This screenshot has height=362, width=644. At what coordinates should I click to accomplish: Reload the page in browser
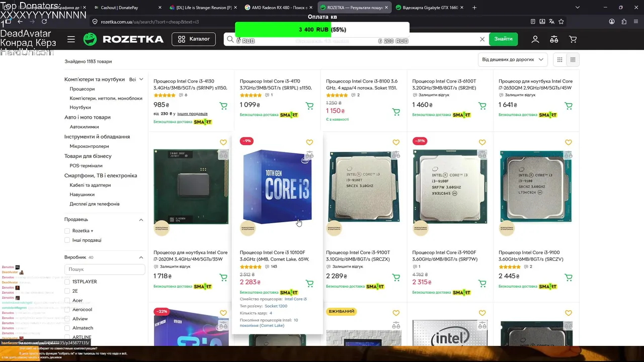(44, 22)
